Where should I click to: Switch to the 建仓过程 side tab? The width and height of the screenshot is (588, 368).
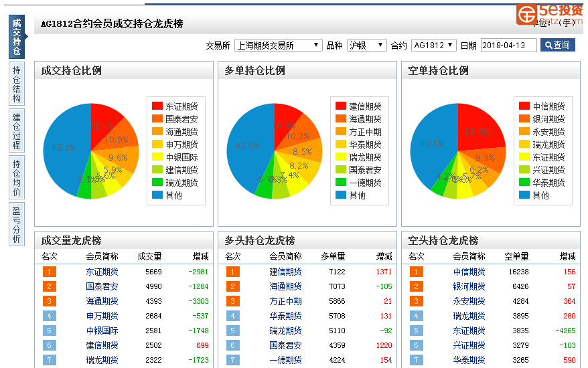pos(17,130)
